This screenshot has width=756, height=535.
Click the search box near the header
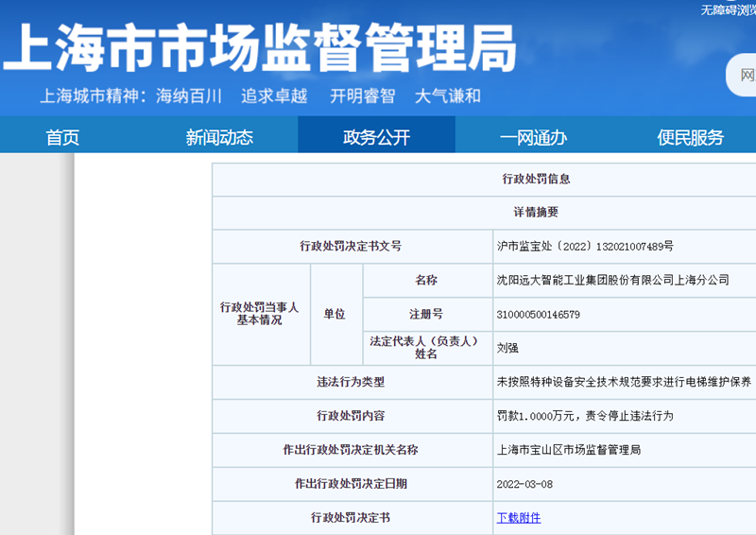[x=742, y=76]
